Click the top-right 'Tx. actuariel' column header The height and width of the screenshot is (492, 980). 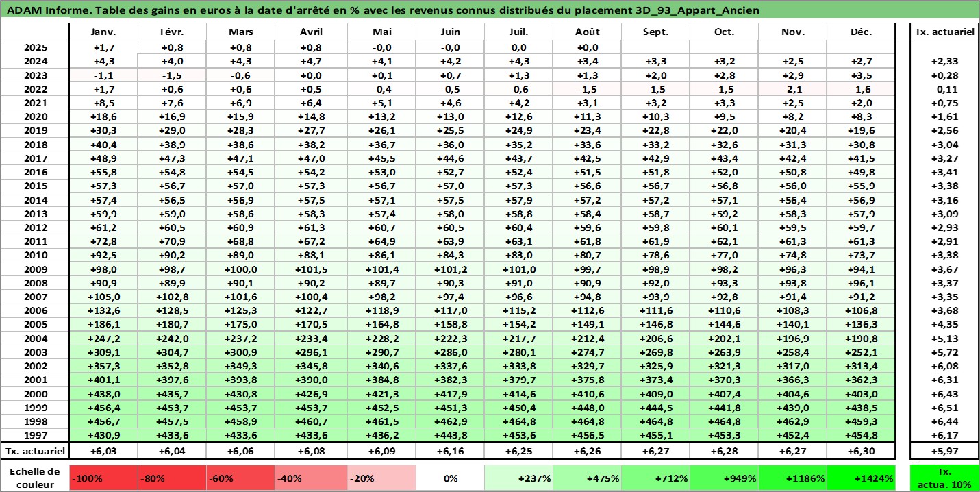pos(944,32)
